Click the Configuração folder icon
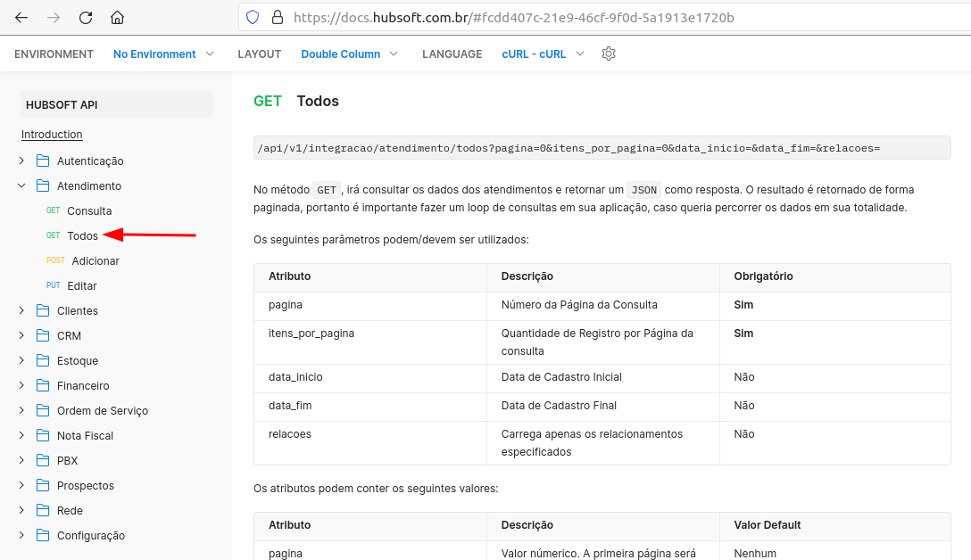971x560 pixels. point(43,535)
